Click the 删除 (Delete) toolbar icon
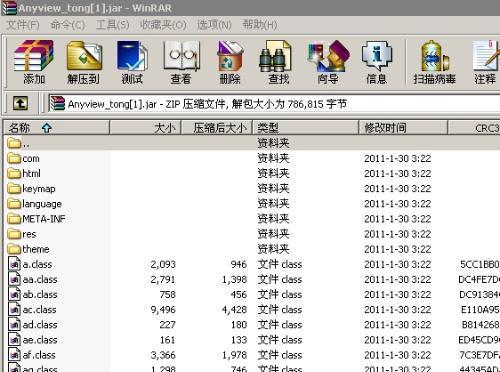 click(x=230, y=62)
